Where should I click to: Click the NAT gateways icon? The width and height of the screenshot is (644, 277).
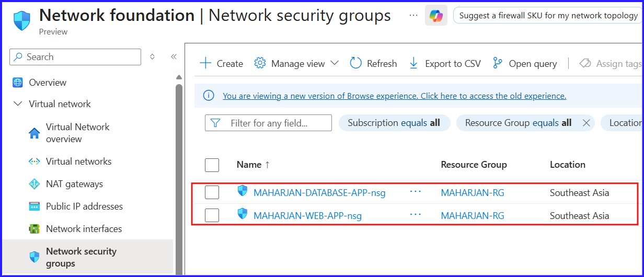(x=34, y=184)
